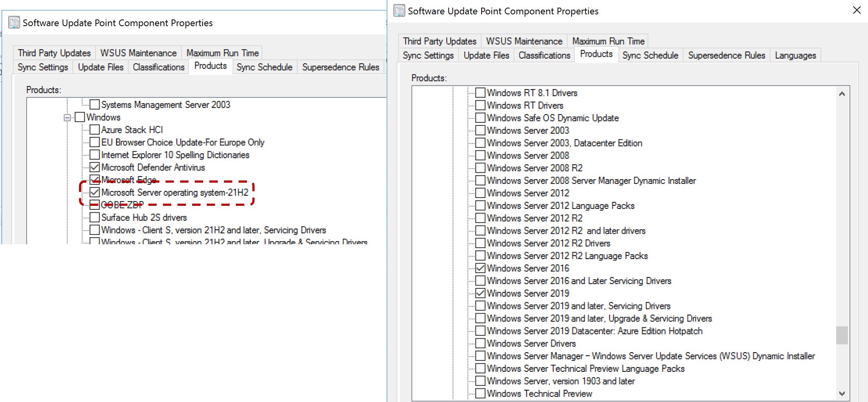Screen dimensions: 868x402
Task: Go to Third Party Updates tab in right dialog
Action: (x=440, y=41)
